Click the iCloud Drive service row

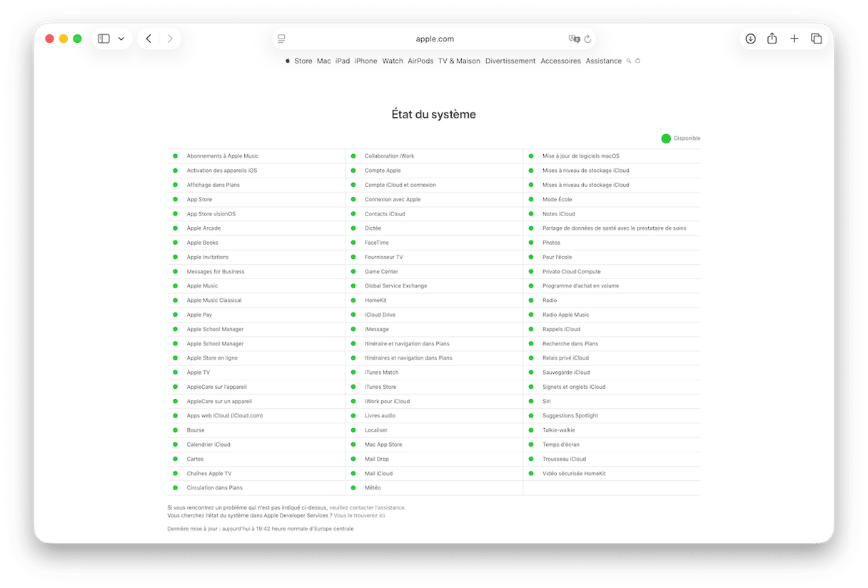pyautogui.click(x=380, y=315)
